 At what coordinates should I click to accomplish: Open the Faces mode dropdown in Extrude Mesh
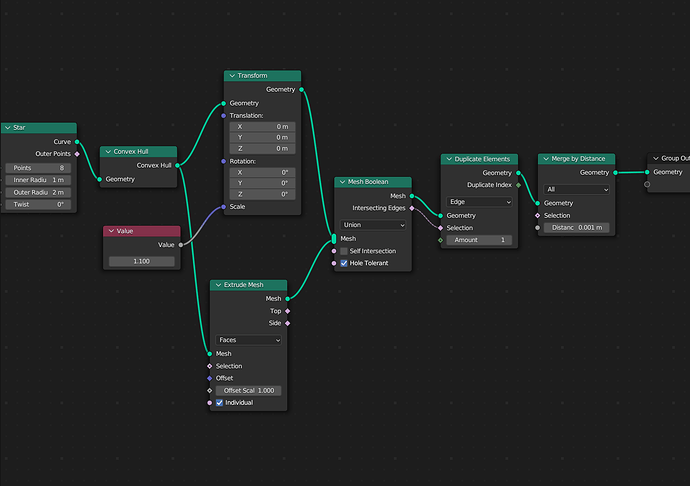pos(249,340)
